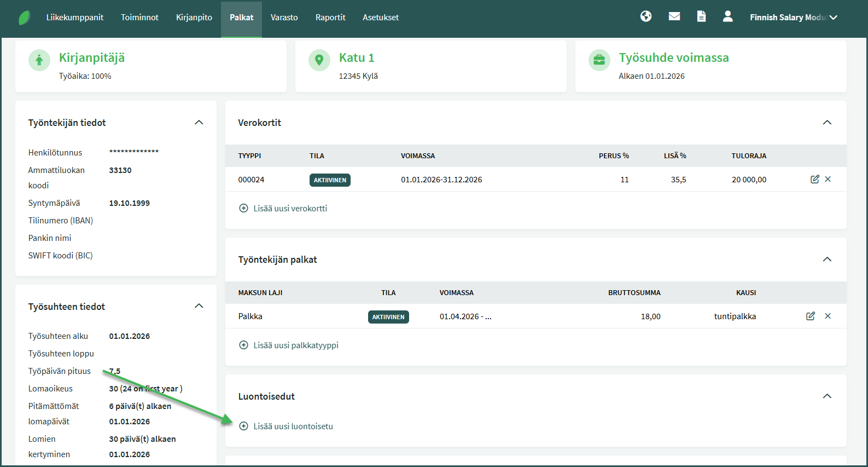Click Lisää uusi verokortti link
Image resolution: width=868 pixels, height=467 pixels.
point(290,209)
